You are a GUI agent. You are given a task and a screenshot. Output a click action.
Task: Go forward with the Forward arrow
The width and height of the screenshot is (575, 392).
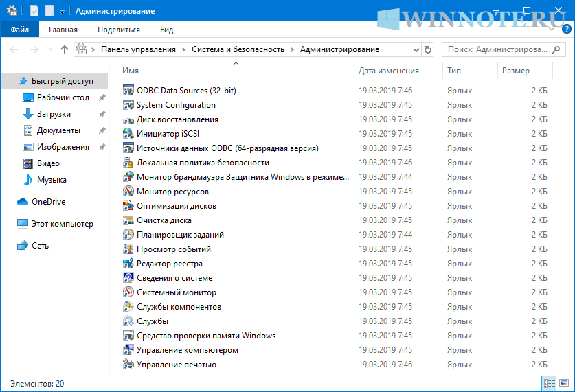(x=34, y=49)
